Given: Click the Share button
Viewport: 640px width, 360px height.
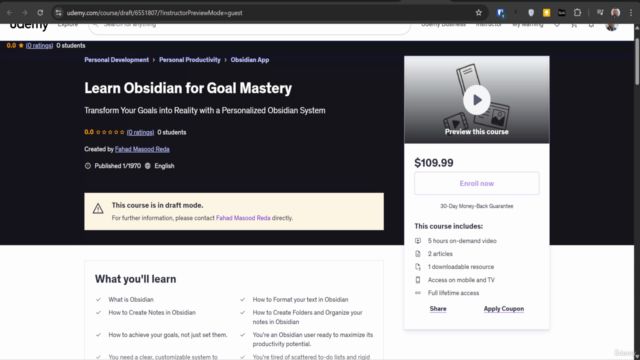Looking at the screenshot, I should [438, 309].
